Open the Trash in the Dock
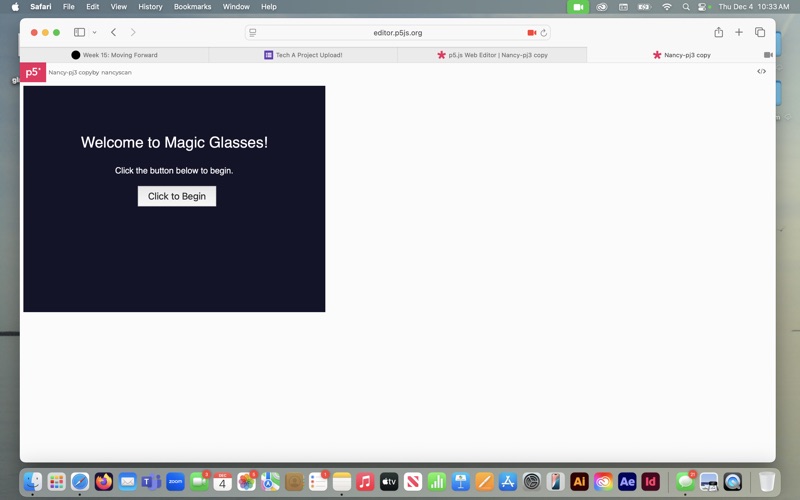 tap(766, 481)
